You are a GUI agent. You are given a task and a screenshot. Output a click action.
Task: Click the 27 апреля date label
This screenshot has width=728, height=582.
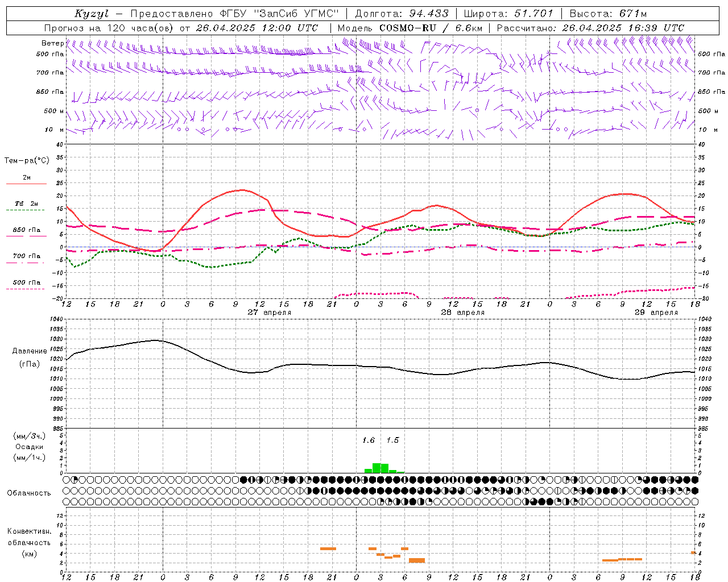click(x=269, y=313)
